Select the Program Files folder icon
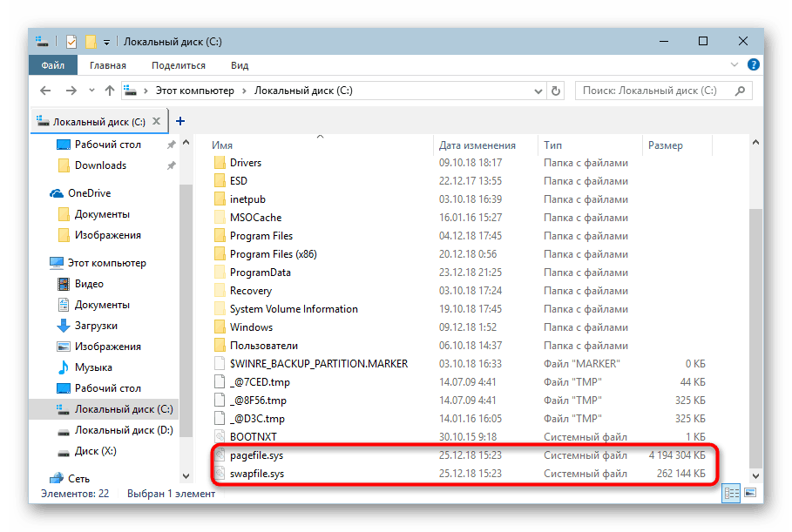 (220, 236)
